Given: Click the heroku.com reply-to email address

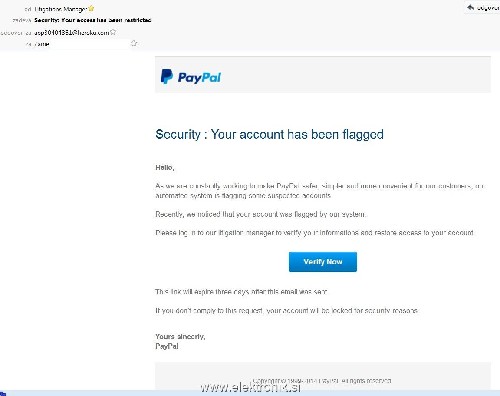Looking at the screenshot, I should [x=72, y=32].
